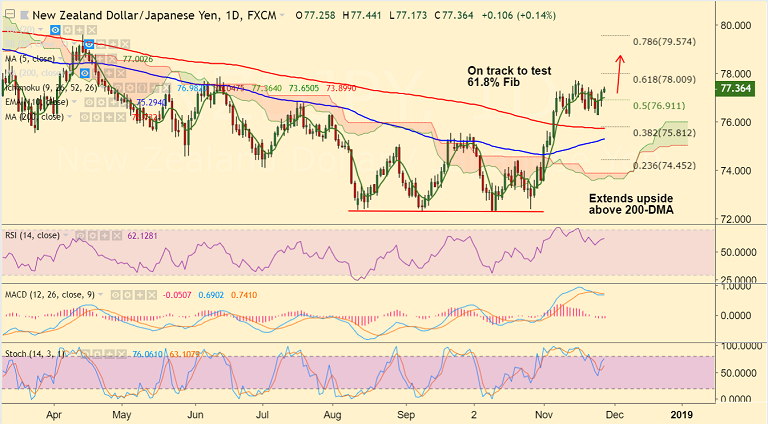This screenshot has width=768, height=424.
Task: Click the closing price C77.364 in header
Action: tap(454, 15)
